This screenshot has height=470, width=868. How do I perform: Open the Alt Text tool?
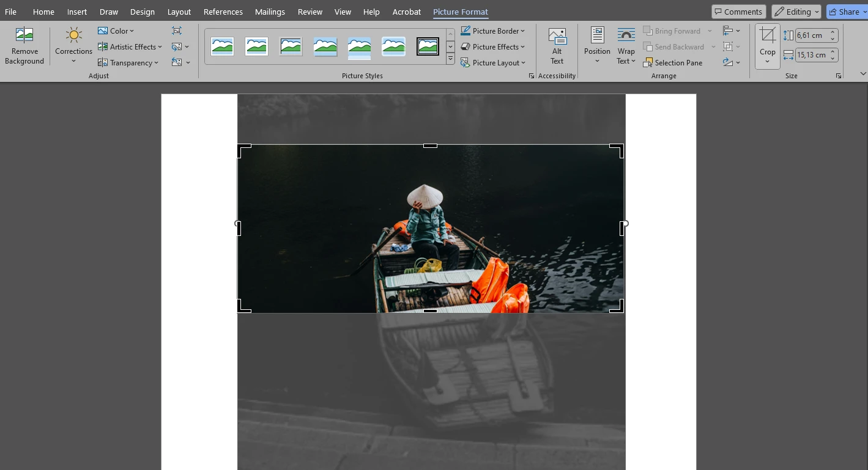pos(557,46)
